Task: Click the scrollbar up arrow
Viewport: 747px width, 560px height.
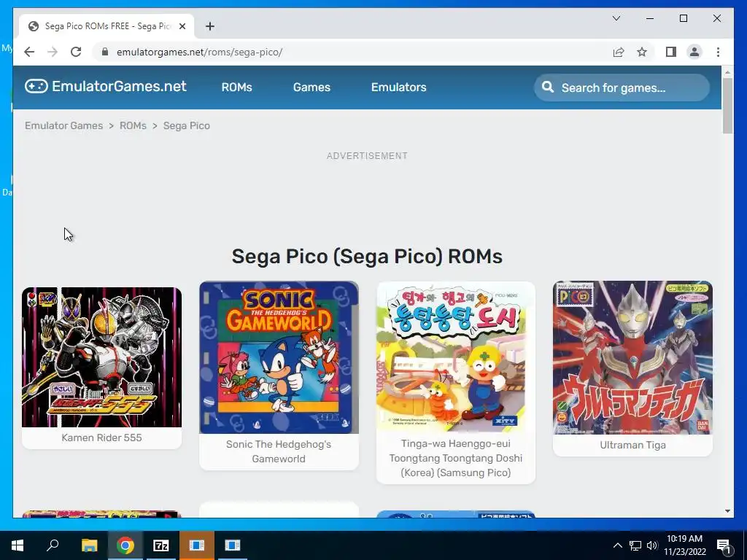Action: click(x=727, y=72)
